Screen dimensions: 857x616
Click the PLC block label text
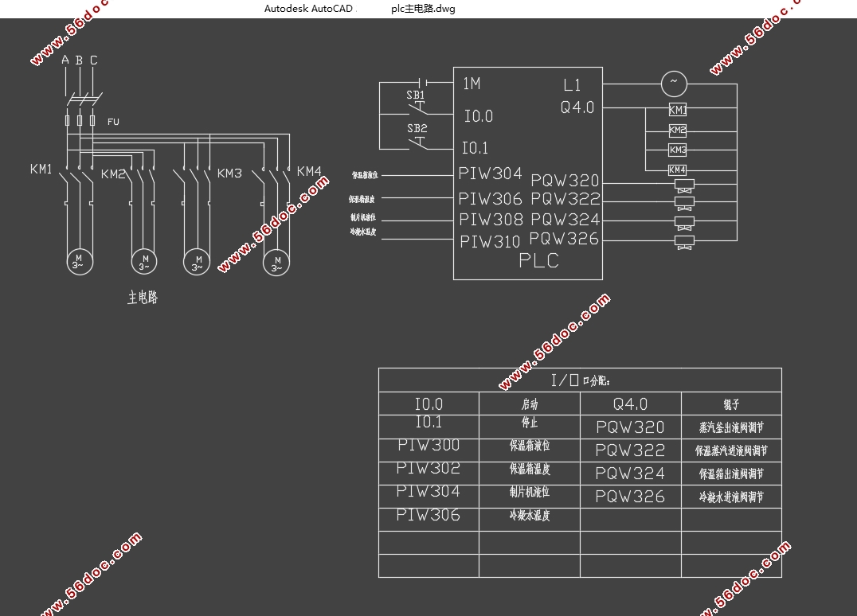[539, 260]
